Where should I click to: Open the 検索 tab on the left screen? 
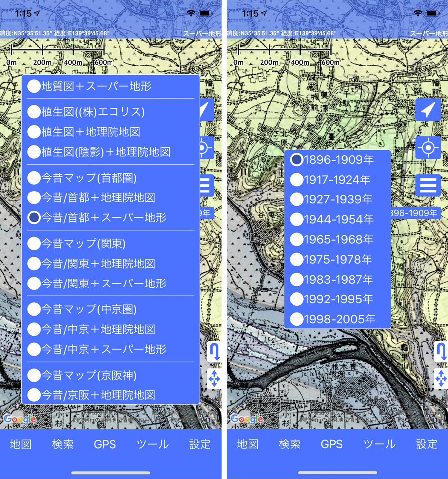tap(63, 444)
